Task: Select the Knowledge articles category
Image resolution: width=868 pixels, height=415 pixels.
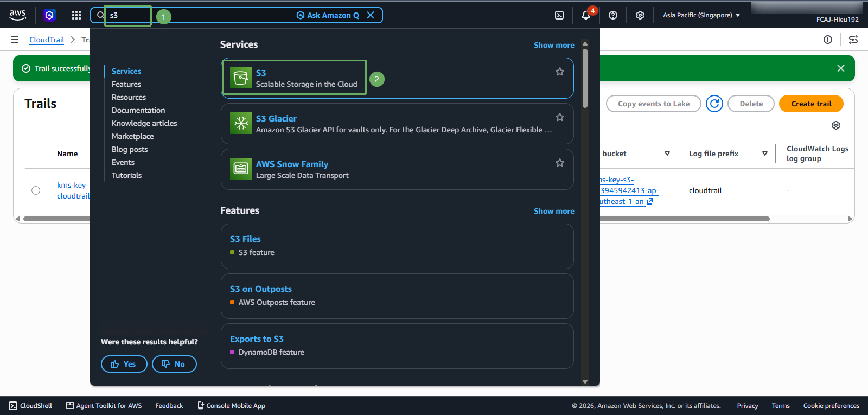Action: 144,123
